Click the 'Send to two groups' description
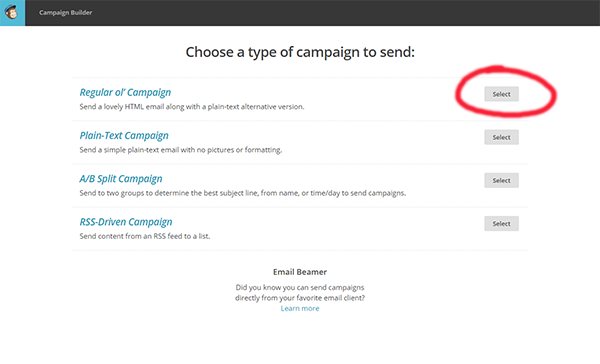The height and width of the screenshot is (364, 600). (243, 193)
